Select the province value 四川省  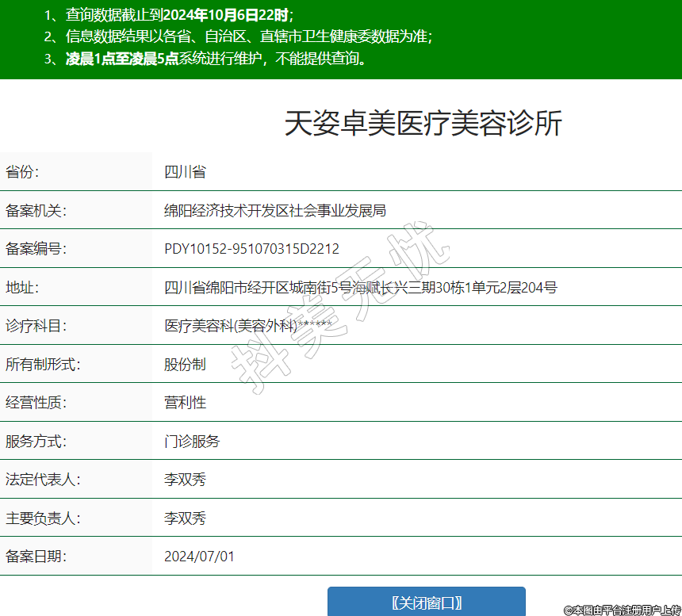[185, 172]
